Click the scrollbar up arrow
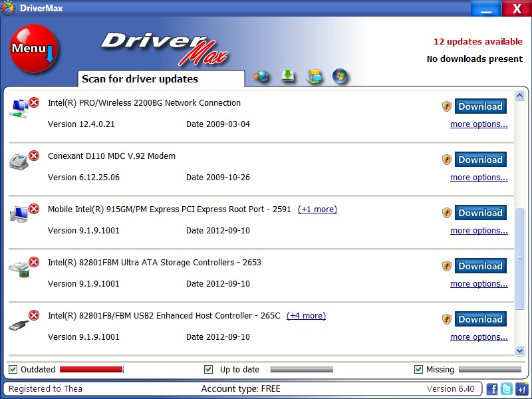The image size is (532, 399). tap(519, 96)
